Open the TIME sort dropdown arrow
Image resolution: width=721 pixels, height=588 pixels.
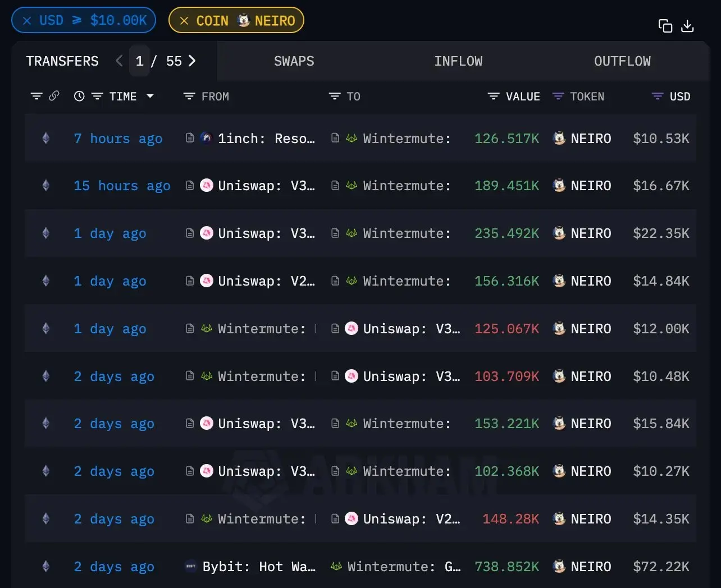pyautogui.click(x=150, y=97)
